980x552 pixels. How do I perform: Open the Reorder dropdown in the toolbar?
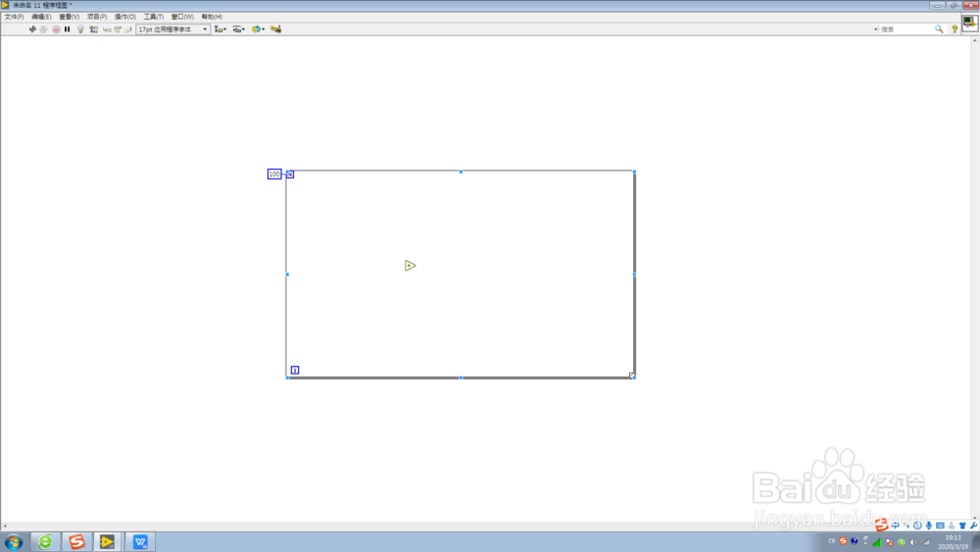(258, 29)
